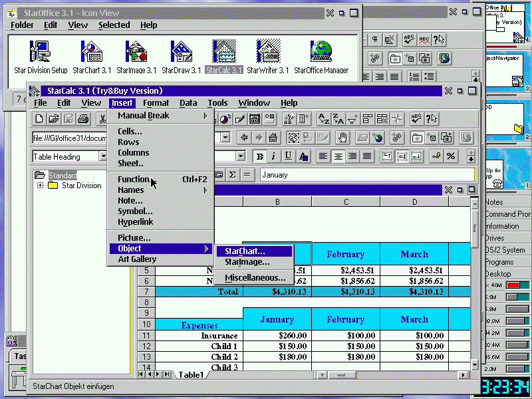Switch to the Table1 sheet tab
This screenshot has width=532, height=399.
191,374
